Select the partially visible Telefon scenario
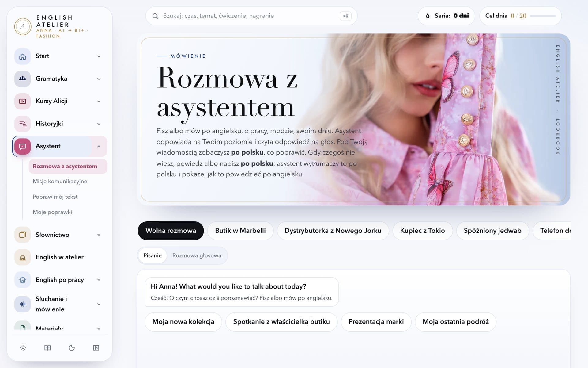Image resolution: width=588 pixels, height=368 pixels. click(x=552, y=231)
